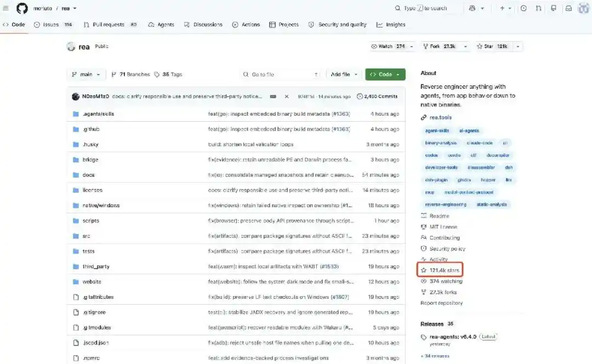The width and height of the screenshot is (592, 364).
Task: Open the rea.tools website link
Action: [x=441, y=117]
